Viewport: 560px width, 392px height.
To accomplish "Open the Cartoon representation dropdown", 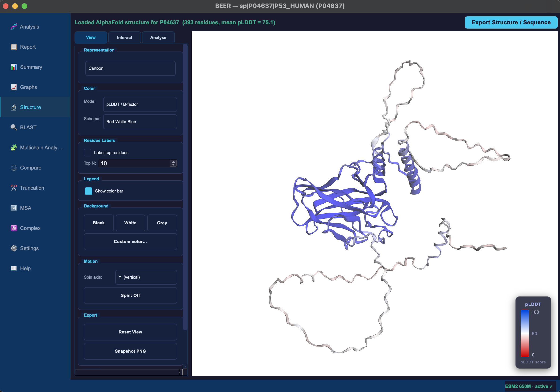I will (130, 68).
